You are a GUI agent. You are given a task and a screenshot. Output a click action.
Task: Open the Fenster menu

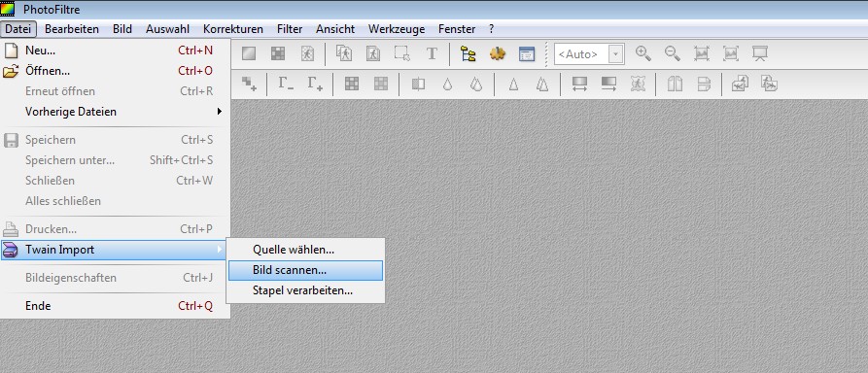457,29
